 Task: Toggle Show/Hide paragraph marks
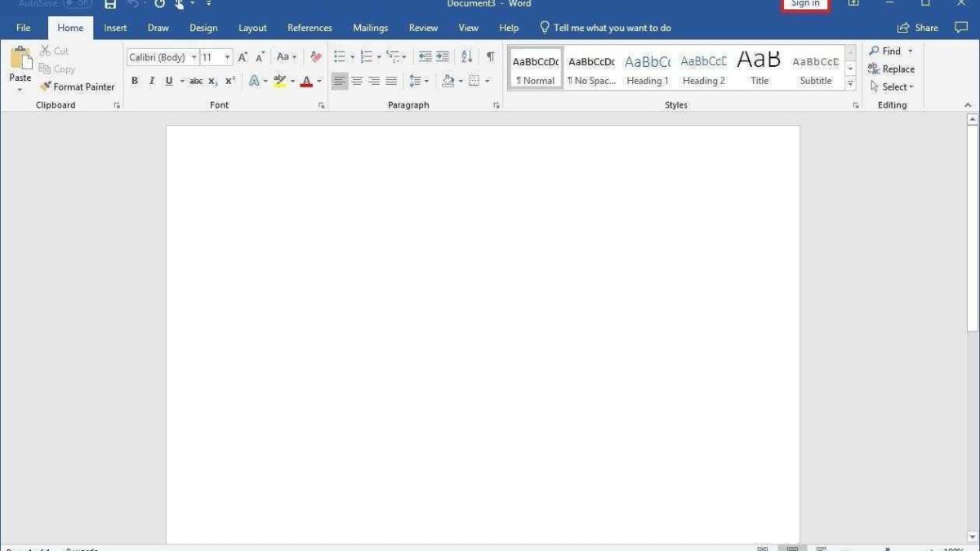pos(490,57)
